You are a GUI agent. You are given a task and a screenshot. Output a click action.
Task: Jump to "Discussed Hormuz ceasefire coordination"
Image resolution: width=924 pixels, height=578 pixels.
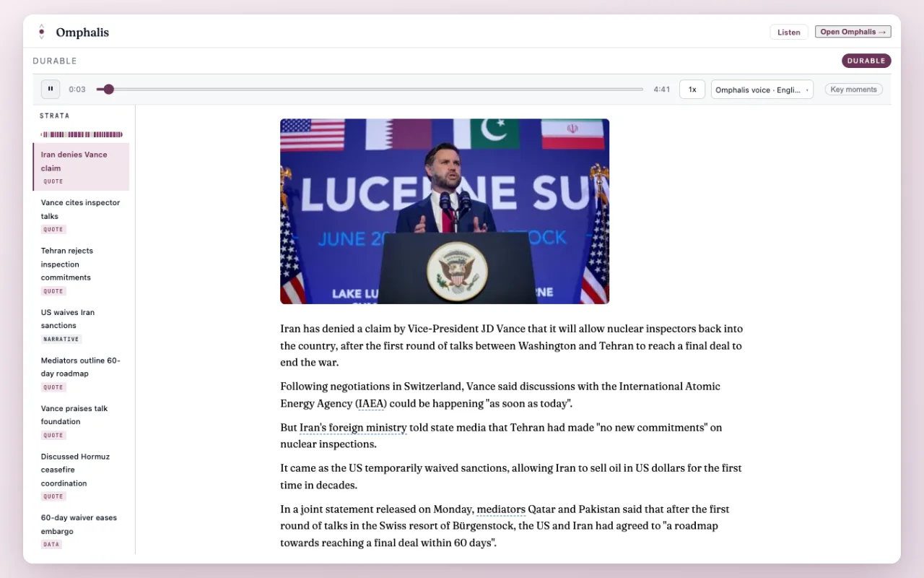[82, 476]
